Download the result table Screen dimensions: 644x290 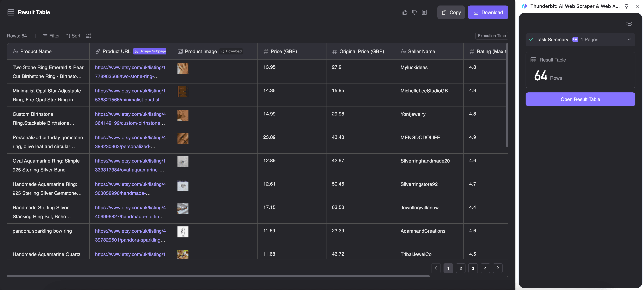(x=488, y=12)
